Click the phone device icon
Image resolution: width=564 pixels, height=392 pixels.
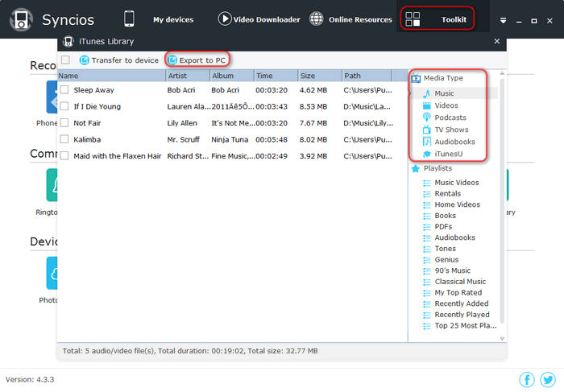tap(129, 19)
